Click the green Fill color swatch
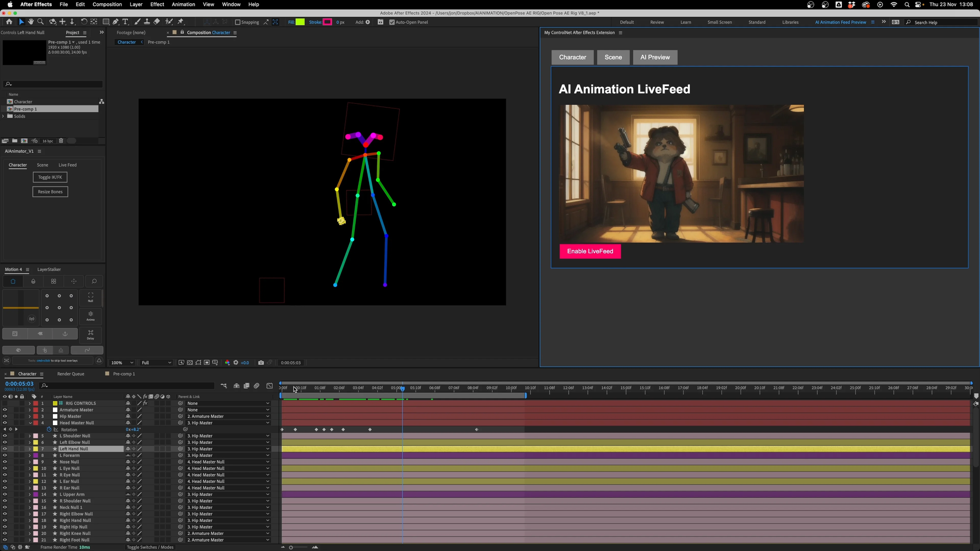The image size is (980, 551). point(300,22)
